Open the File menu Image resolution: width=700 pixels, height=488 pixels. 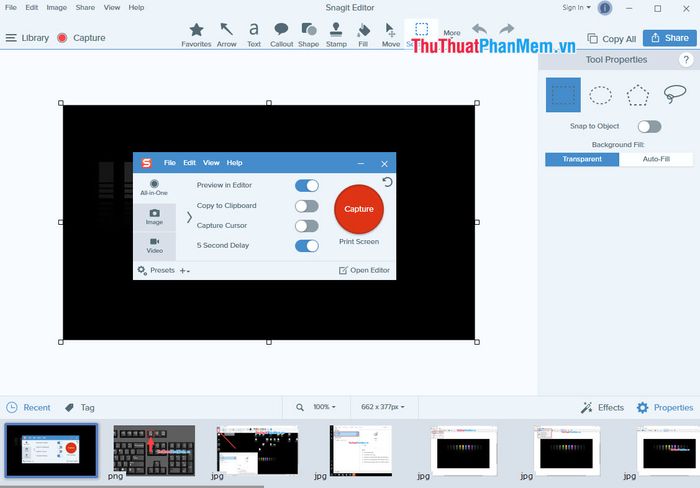point(11,8)
